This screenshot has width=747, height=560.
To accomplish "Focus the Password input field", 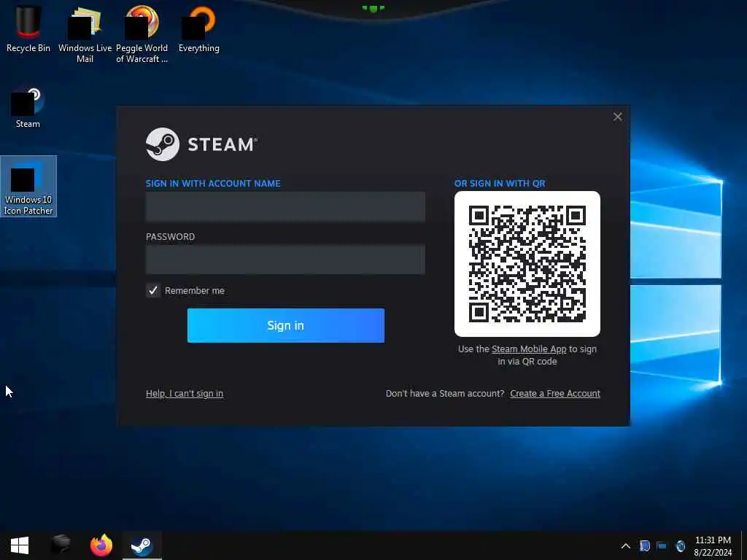I will pyautogui.click(x=285, y=260).
